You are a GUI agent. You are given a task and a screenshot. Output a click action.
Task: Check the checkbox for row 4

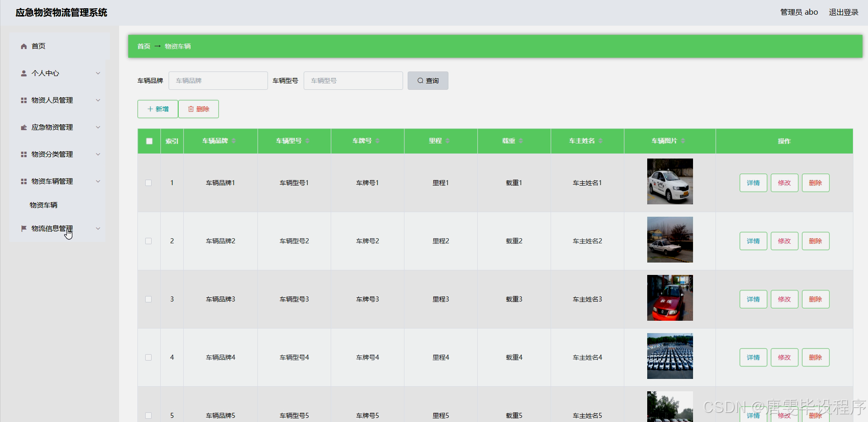(x=148, y=357)
